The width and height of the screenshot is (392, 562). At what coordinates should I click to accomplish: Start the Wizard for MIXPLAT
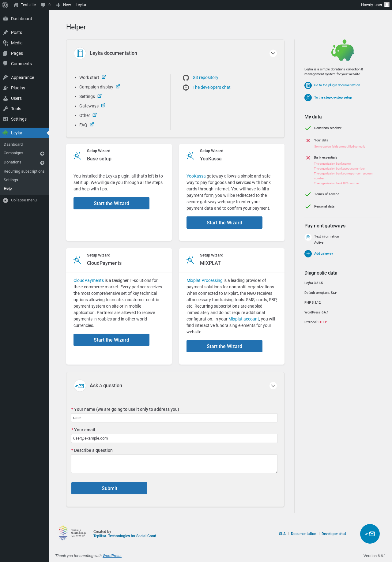pyautogui.click(x=224, y=346)
